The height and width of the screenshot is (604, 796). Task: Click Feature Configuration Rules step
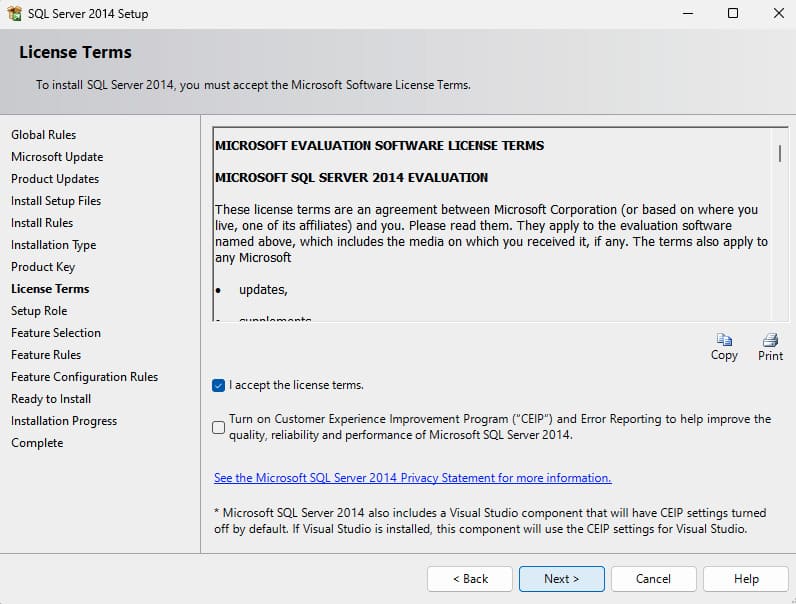tap(84, 377)
